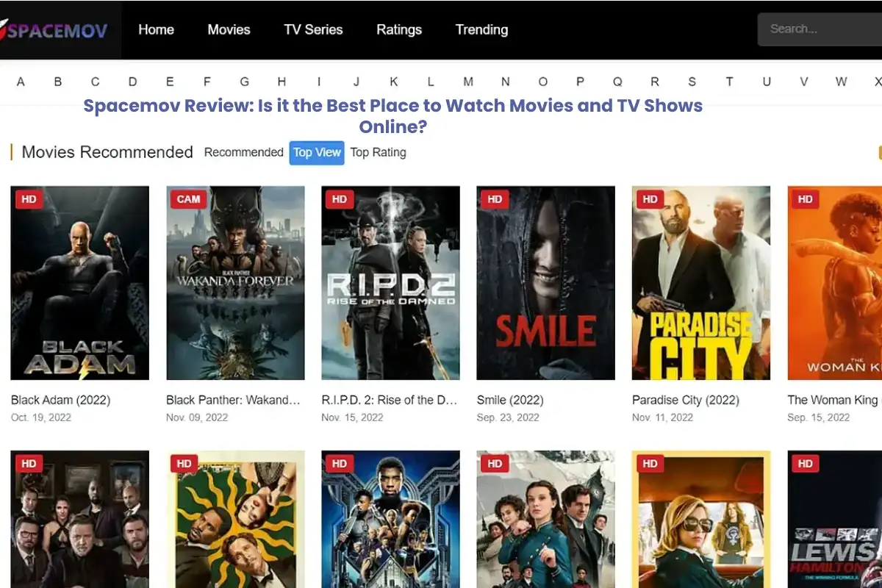This screenshot has width=882, height=588.
Task: Filter titles by letter B
Action: (x=58, y=82)
